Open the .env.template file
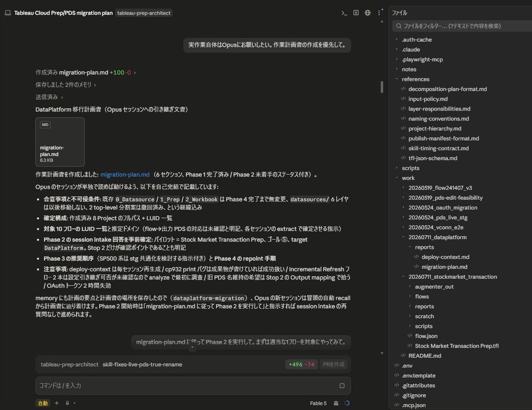 pyautogui.click(x=419, y=375)
